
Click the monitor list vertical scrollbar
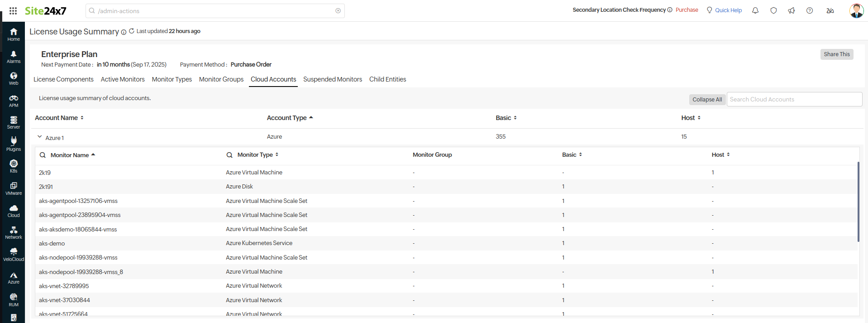tap(858, 202)
